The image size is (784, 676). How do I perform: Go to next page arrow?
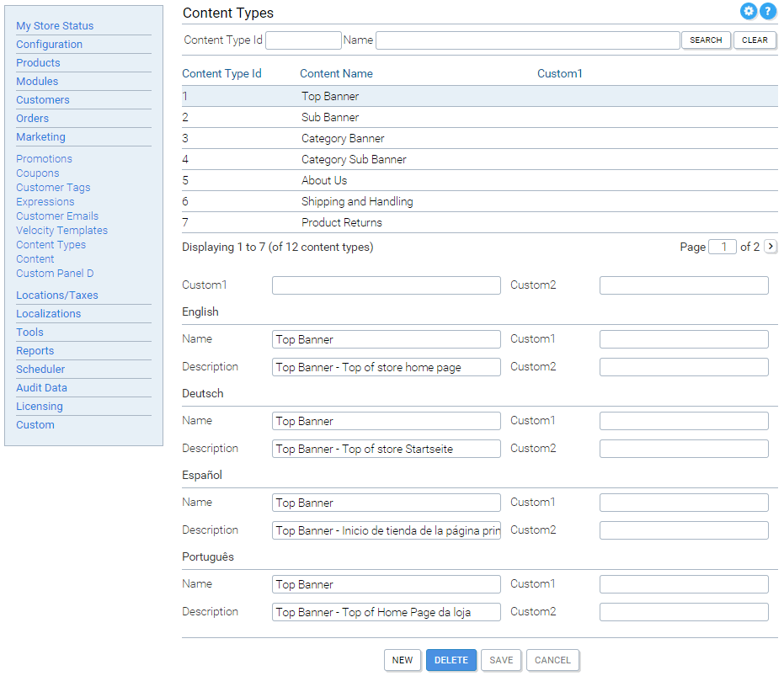click(x=771, y=247)
